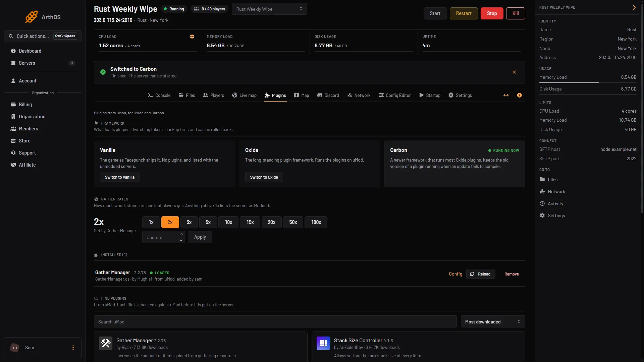Image resolution: width=644 pixels, height=362 pixels.
Task: Switch to the Settings tab
Action: click(x=460, y=95)
